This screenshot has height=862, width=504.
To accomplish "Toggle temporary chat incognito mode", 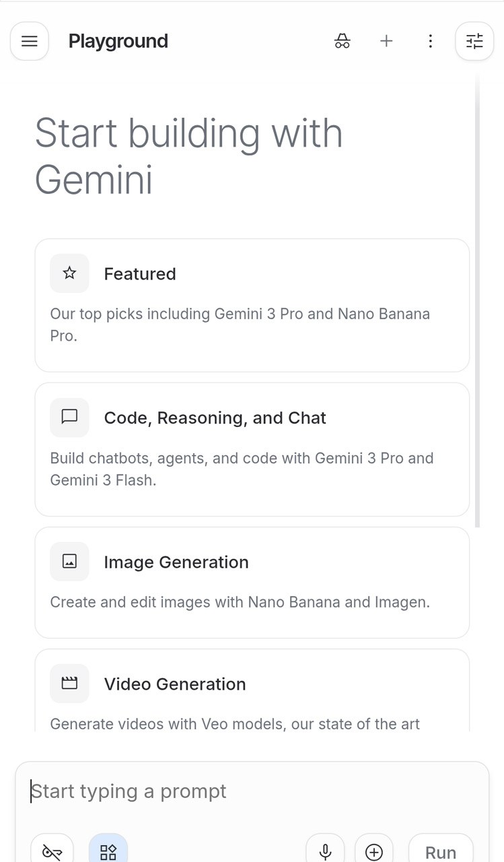I will tap(342, 41).
